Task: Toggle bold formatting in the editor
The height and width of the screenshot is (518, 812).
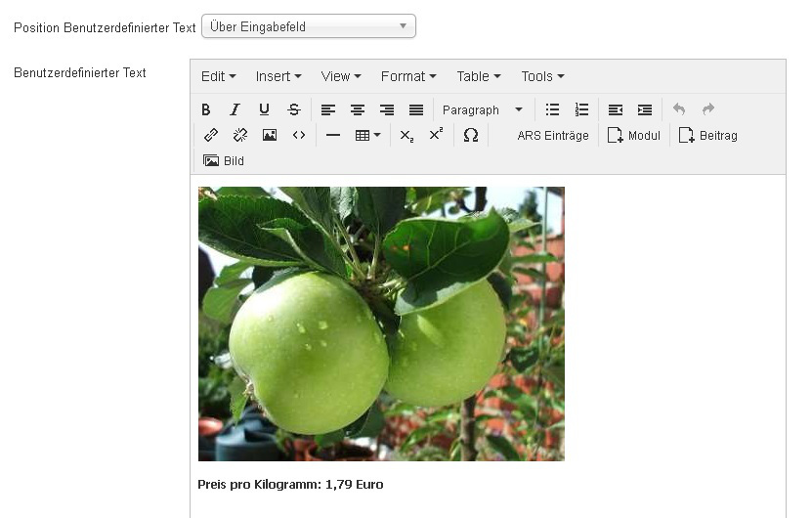Action: [206, 110]
